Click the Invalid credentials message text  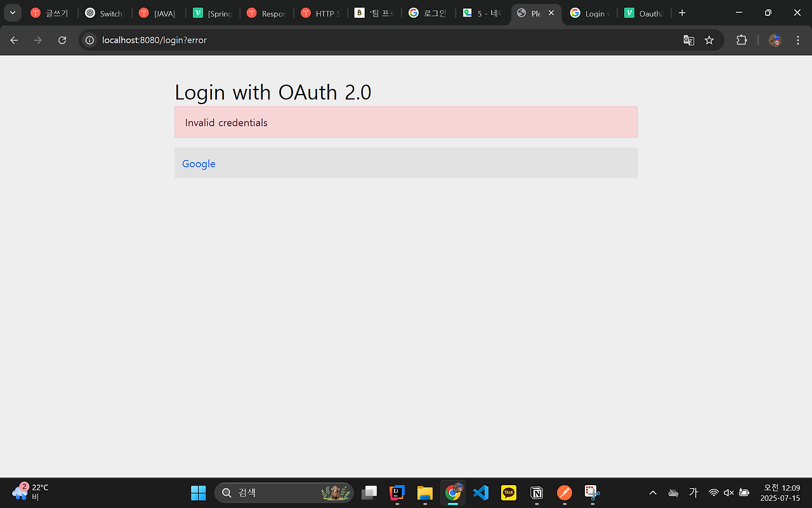pos(226,123)
